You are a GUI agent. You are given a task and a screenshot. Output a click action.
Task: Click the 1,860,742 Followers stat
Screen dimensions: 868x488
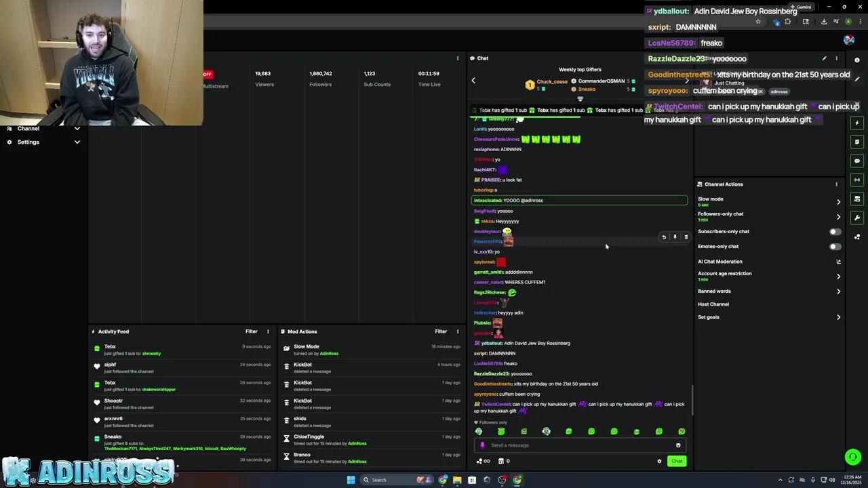[x=321, y=79]
